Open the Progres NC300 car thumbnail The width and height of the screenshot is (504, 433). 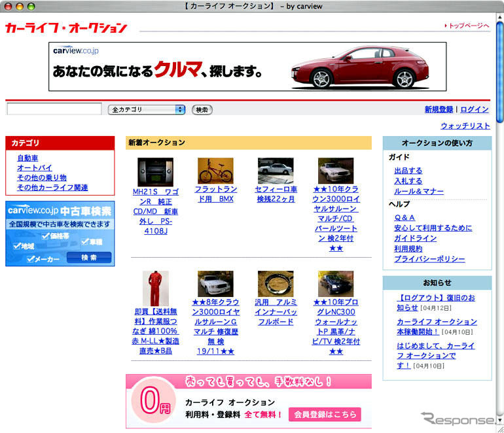pyautogui.click(x=335, y=285)
